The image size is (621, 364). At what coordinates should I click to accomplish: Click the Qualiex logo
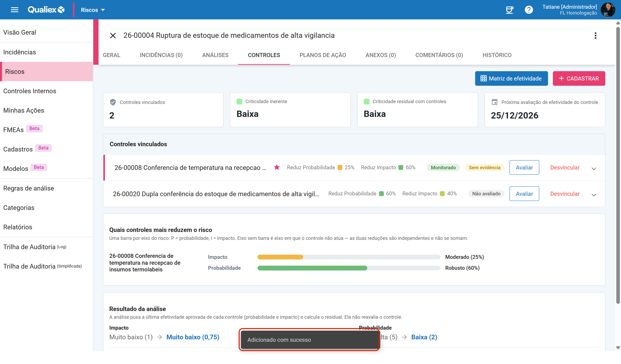click(x=46, y=10)
